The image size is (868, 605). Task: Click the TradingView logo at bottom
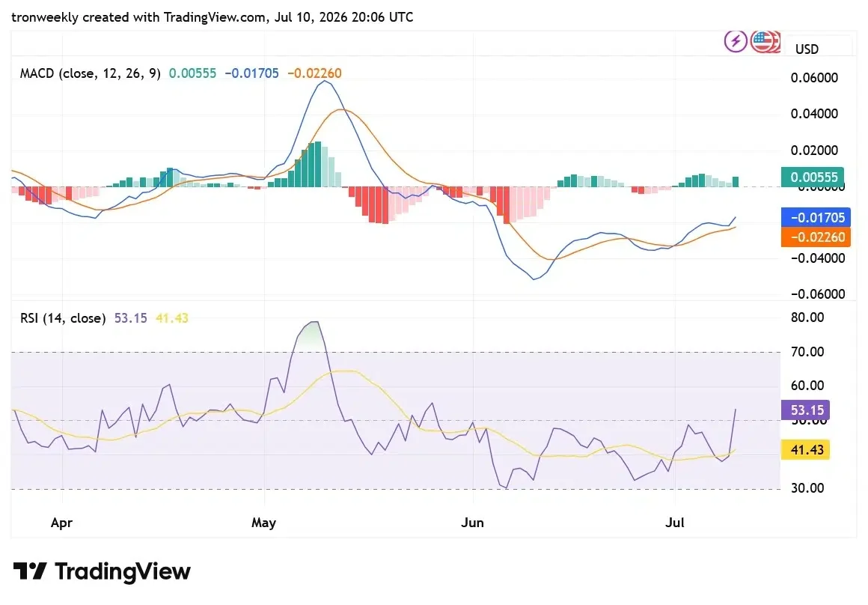(102, 571)
